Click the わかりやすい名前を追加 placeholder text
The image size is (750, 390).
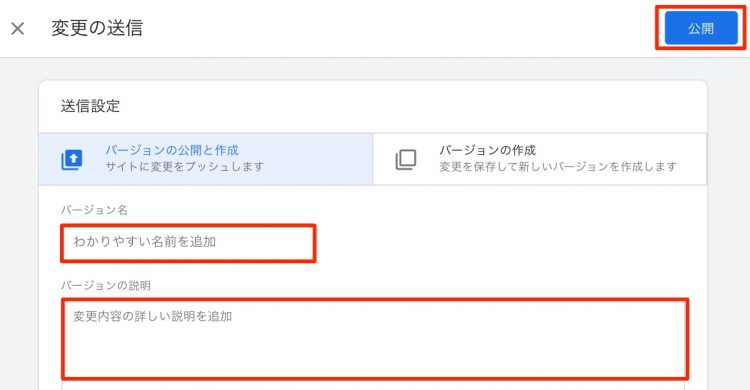point(144,242)
